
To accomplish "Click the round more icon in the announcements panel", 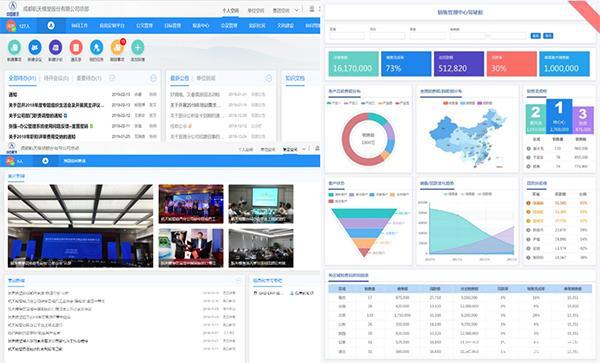I will (x=269, y=78).
